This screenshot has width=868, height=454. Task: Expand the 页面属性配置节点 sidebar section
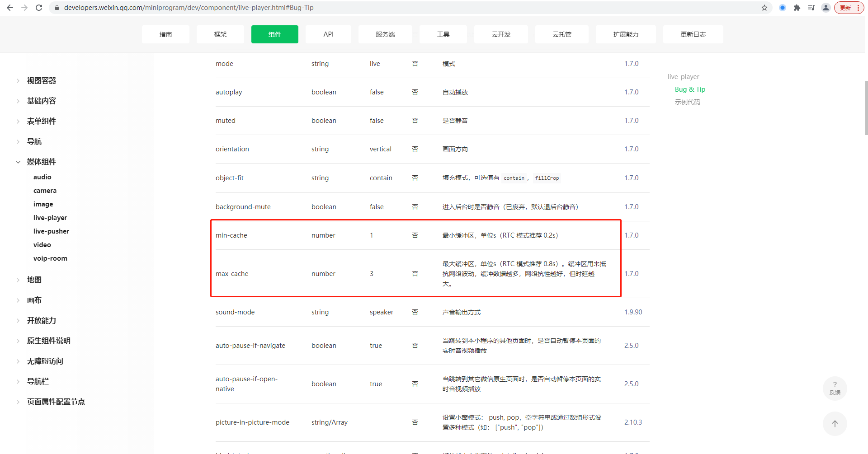56,402
